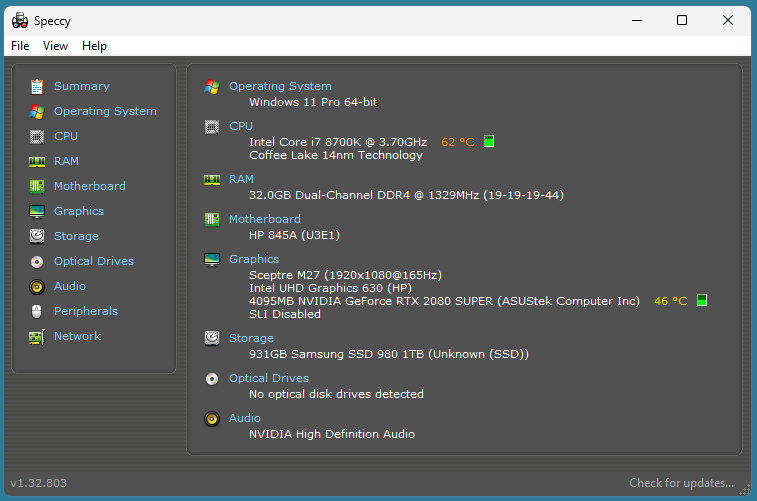Click the Storage drive icon in summary panel

[212, 338]
